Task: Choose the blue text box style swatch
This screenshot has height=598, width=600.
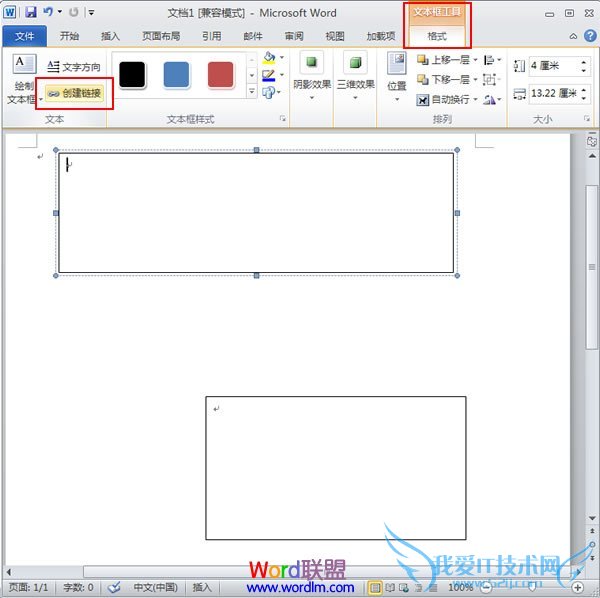Action: tap(176, 75)
